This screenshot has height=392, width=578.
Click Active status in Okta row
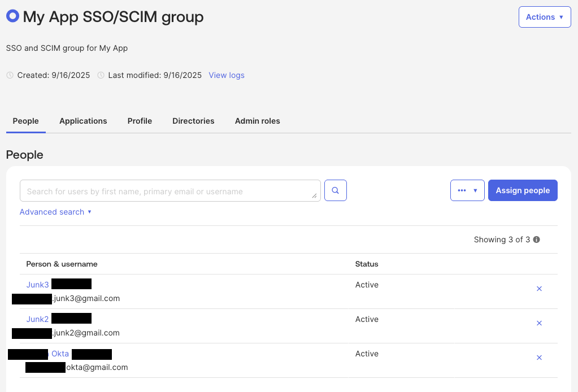tap(367, 354)
